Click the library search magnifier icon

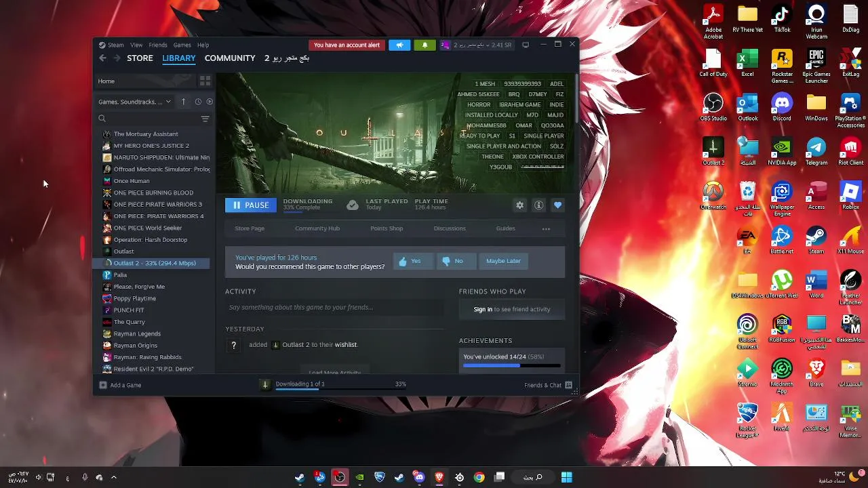coord(102,119)
